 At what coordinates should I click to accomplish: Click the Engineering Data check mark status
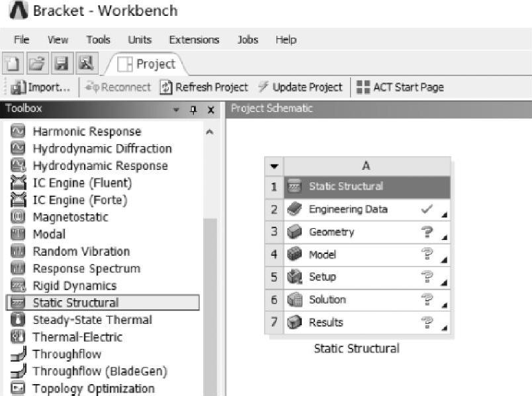(x=427, y=209)
